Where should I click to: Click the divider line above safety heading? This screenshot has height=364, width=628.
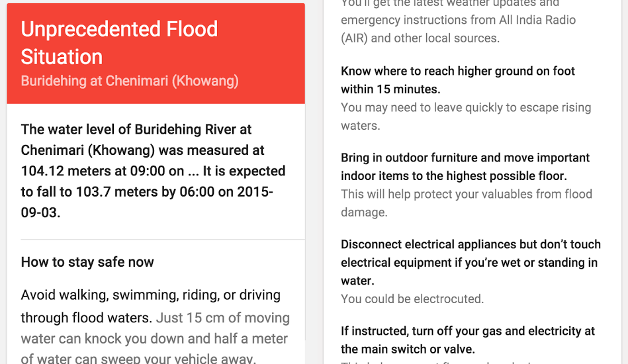coord(156,239)
